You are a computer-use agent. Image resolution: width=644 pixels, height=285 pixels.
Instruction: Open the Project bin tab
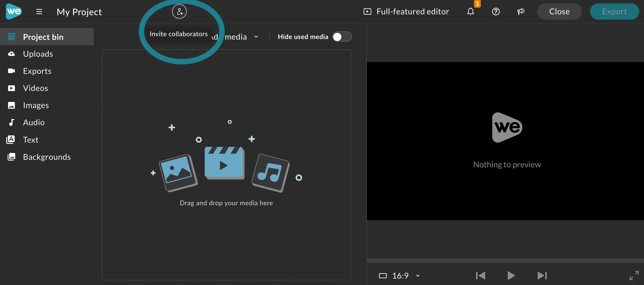(47, 37)
